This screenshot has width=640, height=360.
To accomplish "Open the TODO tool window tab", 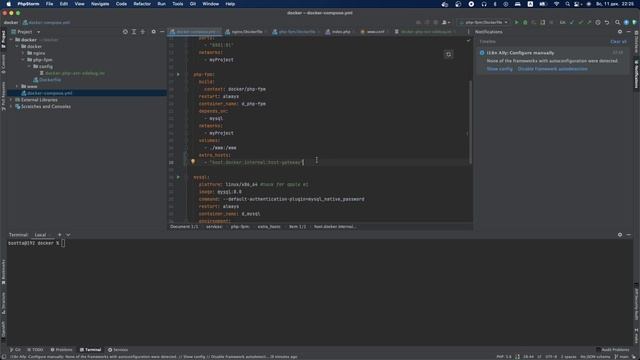I will (x=35, y=350).
